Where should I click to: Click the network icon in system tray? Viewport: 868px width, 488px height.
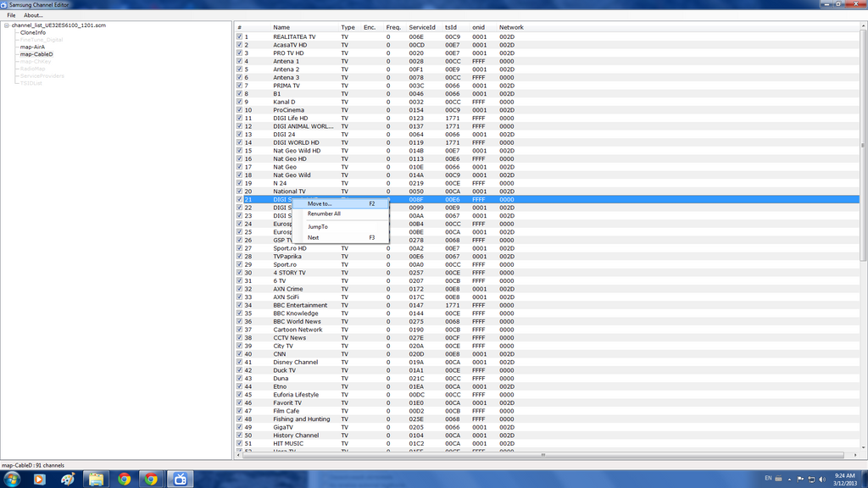pyautogui.click(x=810, y=480)
